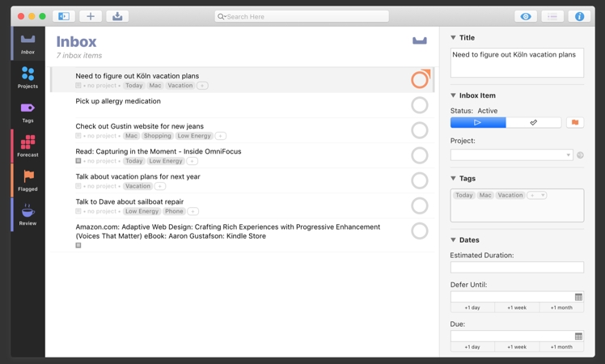Open the Projects perspective in sidebar
Image resolution: width=605 pixels, height=364 pixels.
27,78
